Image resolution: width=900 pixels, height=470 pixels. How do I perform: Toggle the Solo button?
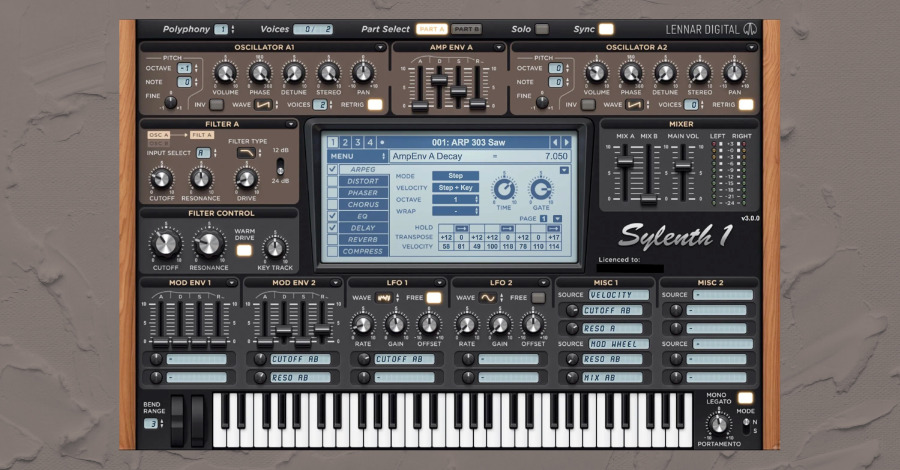tap(541, 29)
